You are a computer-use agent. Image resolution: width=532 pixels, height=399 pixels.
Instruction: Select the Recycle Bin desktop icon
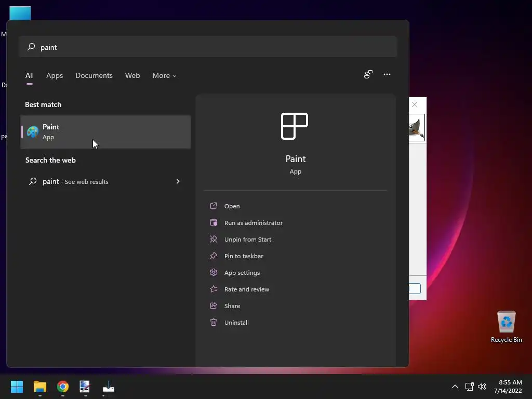[x=506, y=327]
